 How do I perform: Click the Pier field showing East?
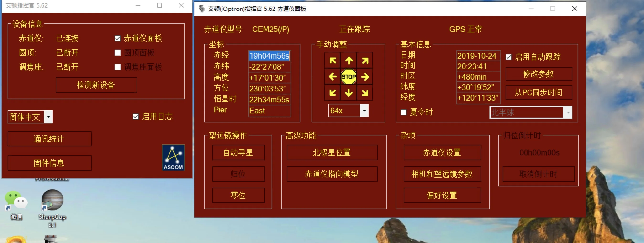coord(269,111)
